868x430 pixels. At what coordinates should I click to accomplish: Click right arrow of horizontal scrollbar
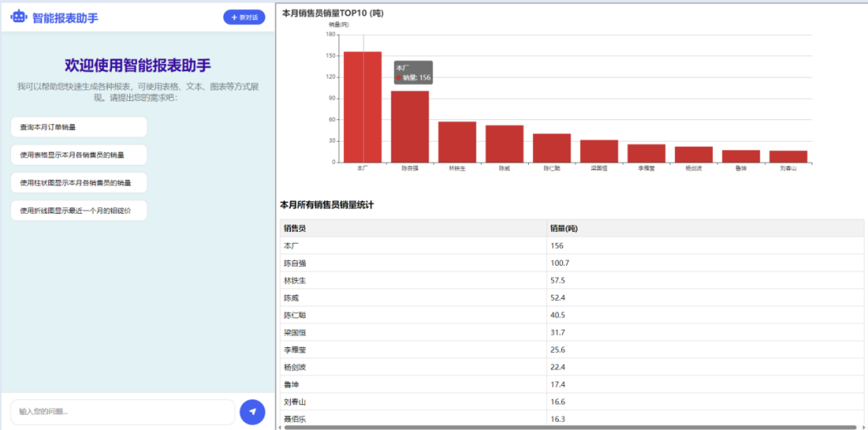coord(864,427)
